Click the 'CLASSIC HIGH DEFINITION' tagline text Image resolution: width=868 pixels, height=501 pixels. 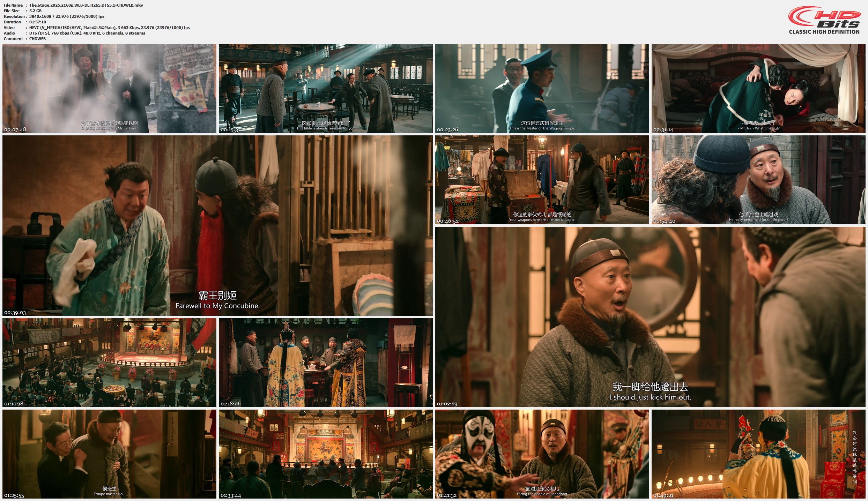824,32
